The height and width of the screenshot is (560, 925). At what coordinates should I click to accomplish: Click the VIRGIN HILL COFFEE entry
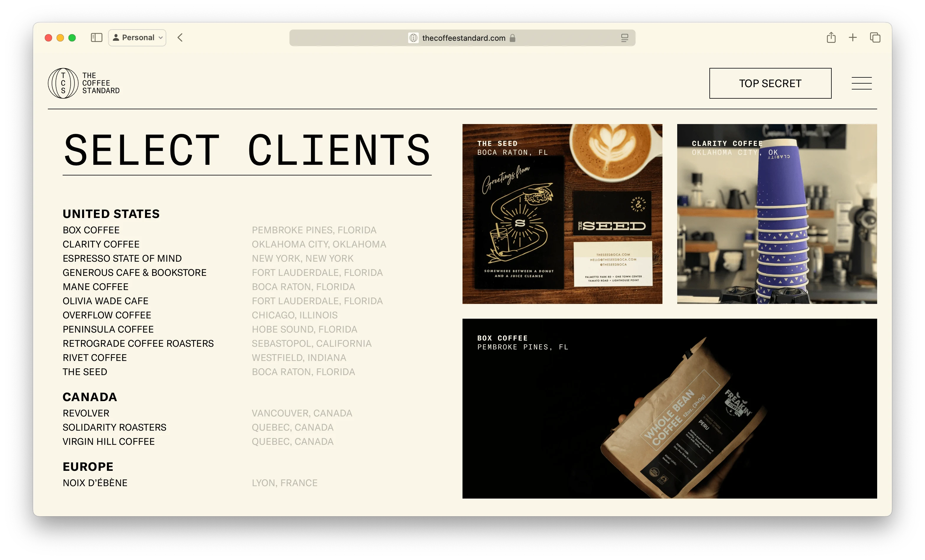(x=108, y=442)
